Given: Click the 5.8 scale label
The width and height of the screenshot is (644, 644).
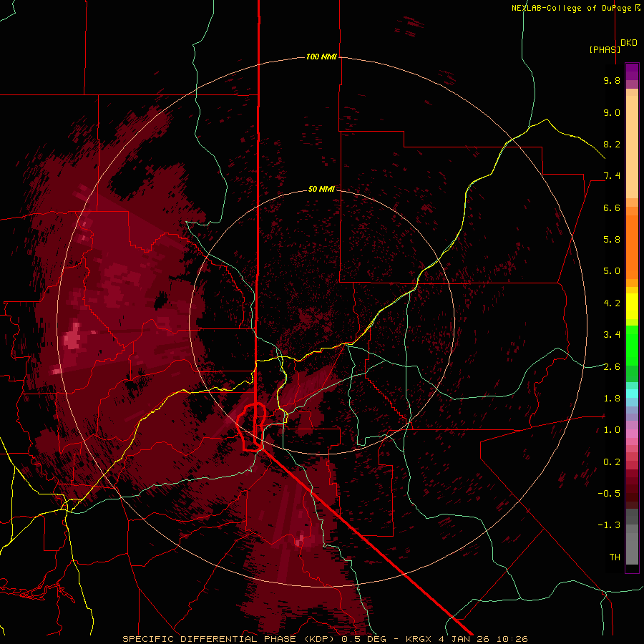Looking at the screenshot, I should coord(612,240).
